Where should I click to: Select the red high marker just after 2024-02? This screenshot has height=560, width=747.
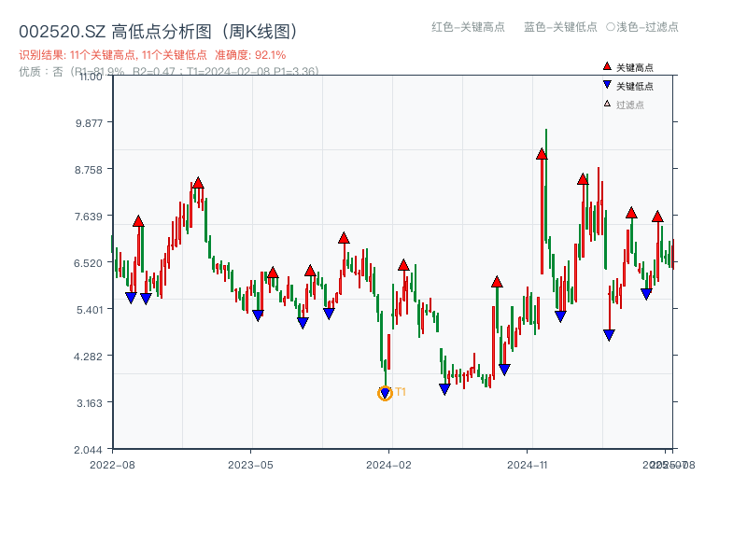pyautogui.click(x=403, y=265)
